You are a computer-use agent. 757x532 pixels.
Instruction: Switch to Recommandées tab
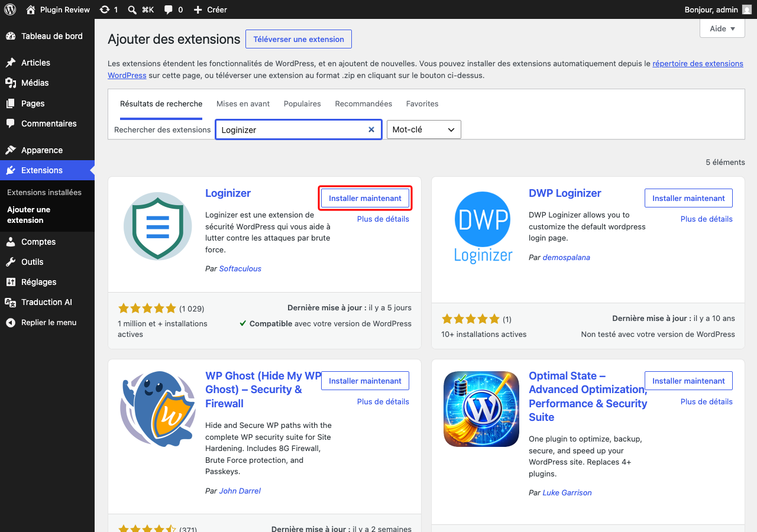363,103
